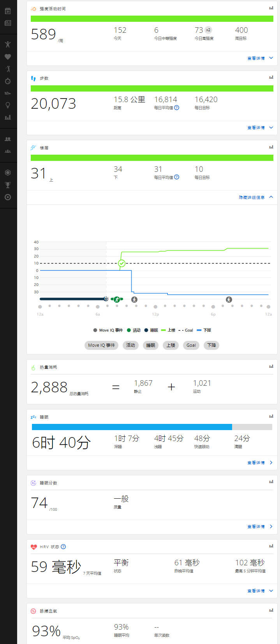Expand 查看详情 on the 强度活动时间 card
This screenshot has width=280, height=644.
[260, 58]
